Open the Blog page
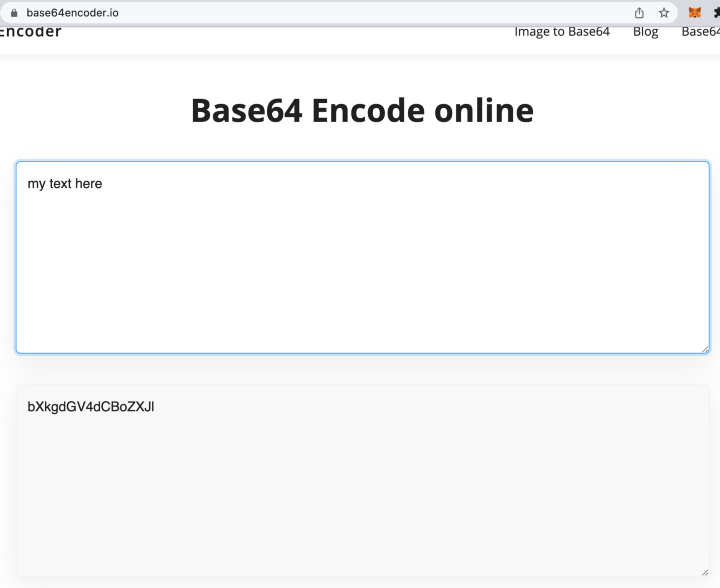This screenshot has width=720, height=588. coord(645,32)
